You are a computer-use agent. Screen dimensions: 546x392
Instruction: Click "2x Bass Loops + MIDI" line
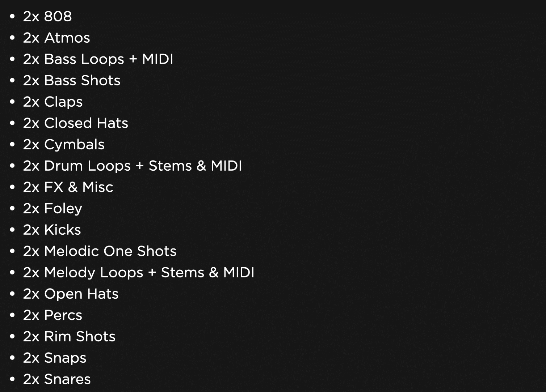tap(98, 59)
